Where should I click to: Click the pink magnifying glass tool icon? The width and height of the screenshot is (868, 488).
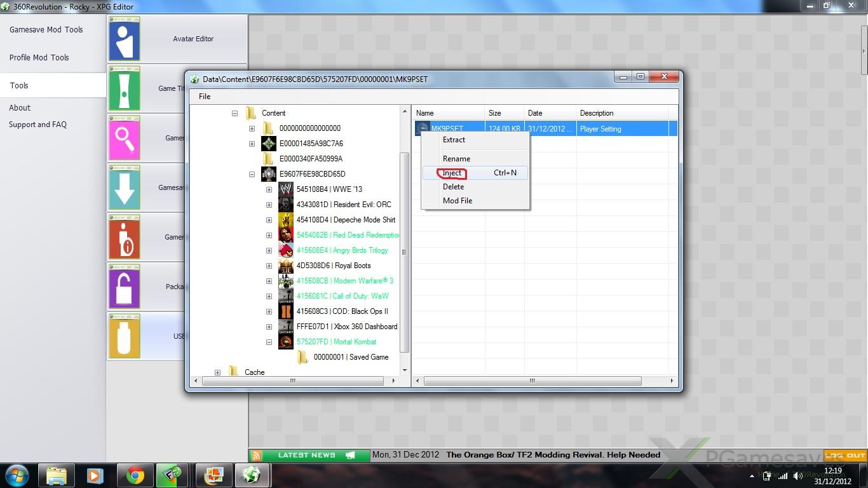coord(124,138)
